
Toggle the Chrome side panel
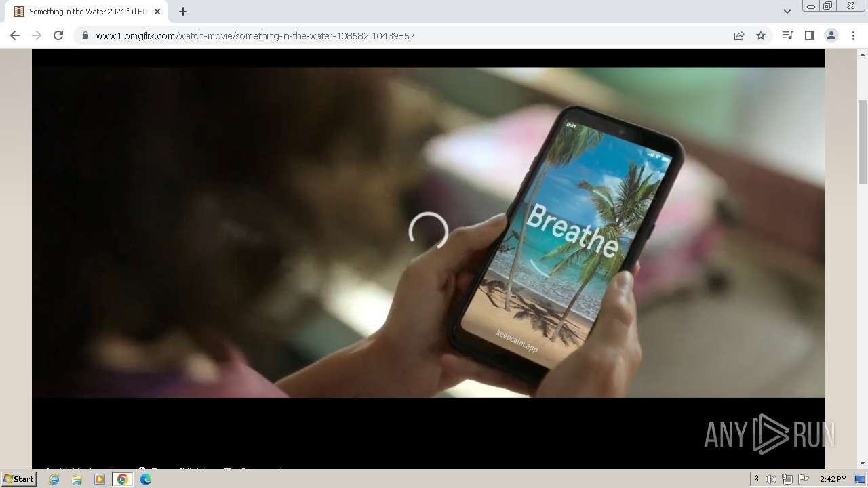(809, 35)
